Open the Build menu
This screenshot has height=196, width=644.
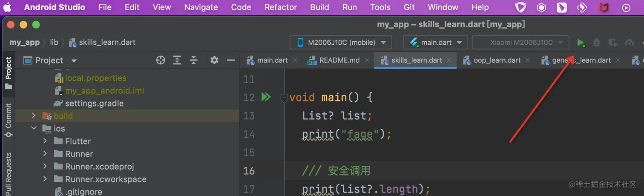pos(319,7)
